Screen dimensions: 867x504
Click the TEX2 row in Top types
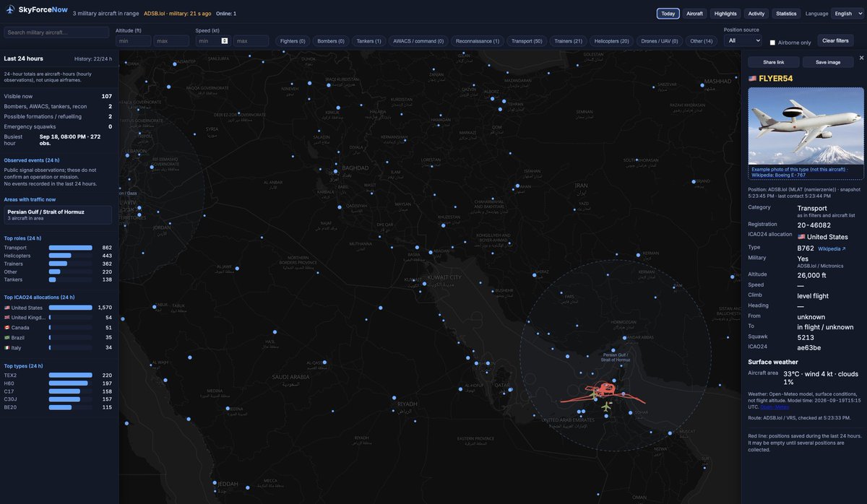(58, 375)
